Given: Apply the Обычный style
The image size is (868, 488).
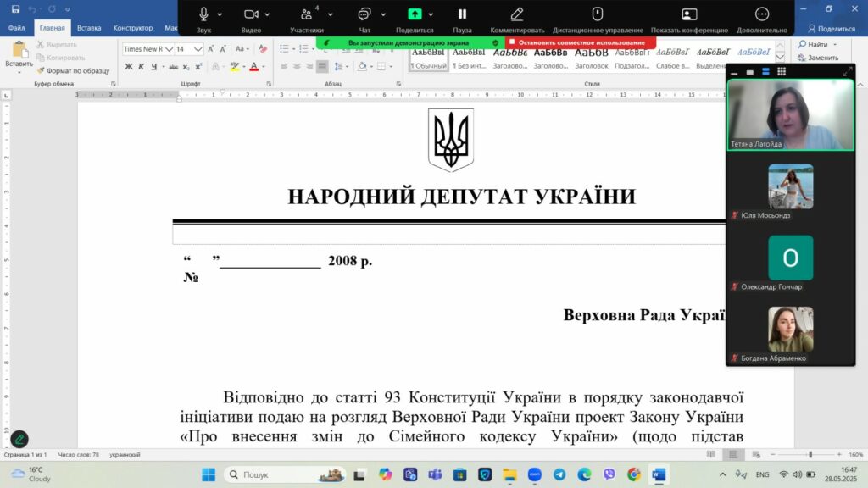Looking at the screenshot, I should pos(428,58).
